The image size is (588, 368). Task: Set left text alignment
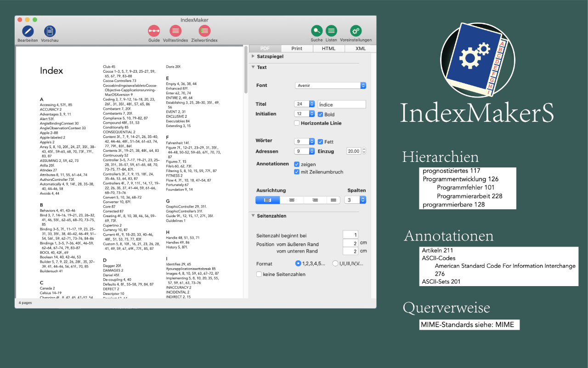pyautogui.click(x=268, y=200)
